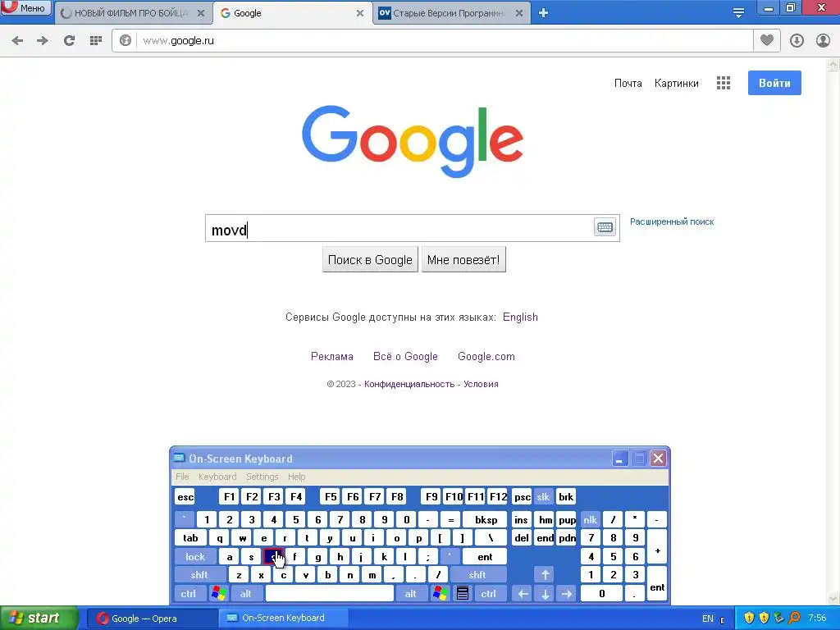Open the virtual keyboard icon in search box
840x630 pixels.
coord(605,227)
